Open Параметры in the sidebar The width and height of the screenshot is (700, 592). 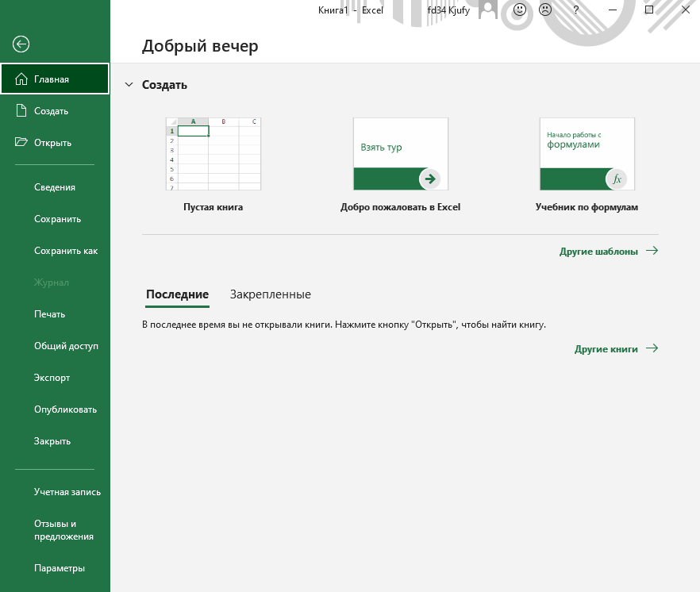tap(60, 568)
